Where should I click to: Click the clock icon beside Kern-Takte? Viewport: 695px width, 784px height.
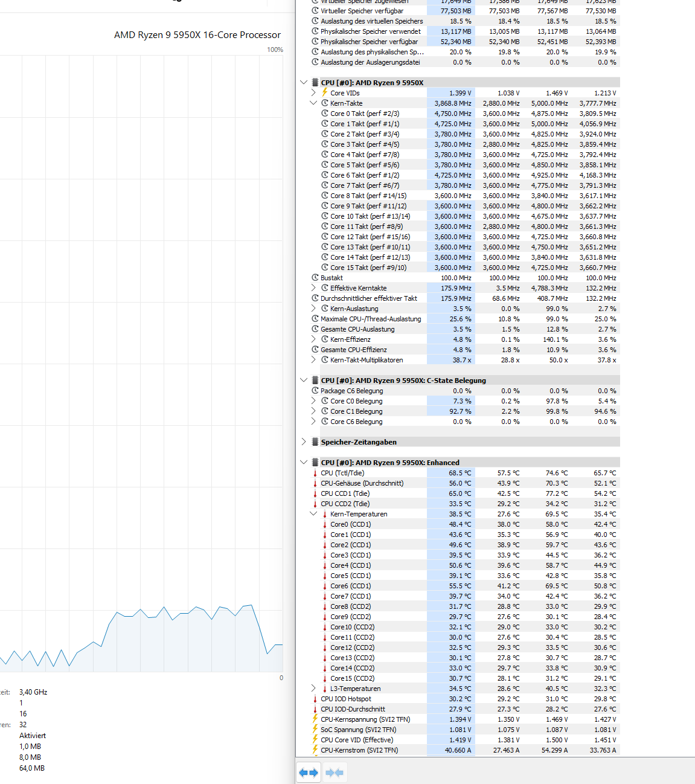(x=325, y=103)
